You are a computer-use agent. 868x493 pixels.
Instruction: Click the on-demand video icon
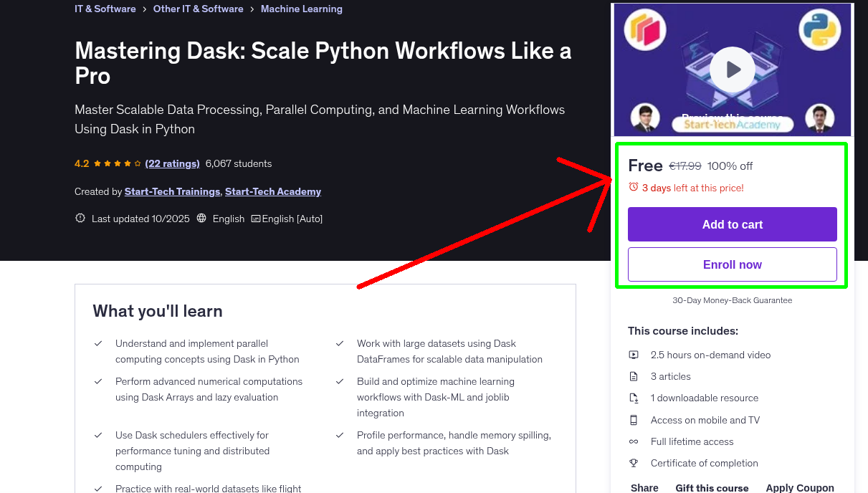pyautogui.click(x=634, y=354)
